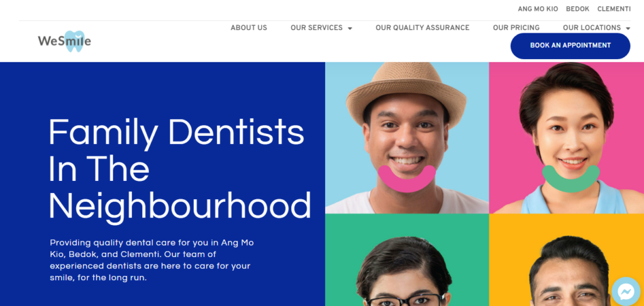Image resolution: width=644 pixels, height=306 pixels.
Task: Open the Our Pricing menu item
Action: (x=516, y=28)
